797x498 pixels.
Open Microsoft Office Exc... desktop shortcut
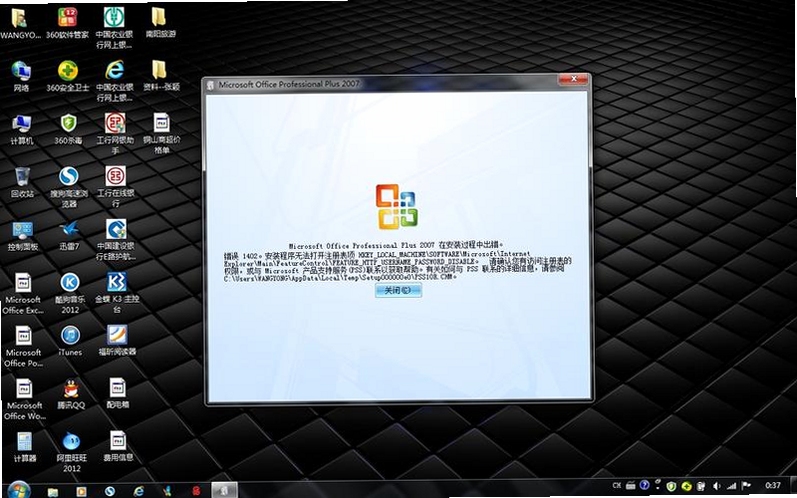pyautogui.click(x=23, y=294)
